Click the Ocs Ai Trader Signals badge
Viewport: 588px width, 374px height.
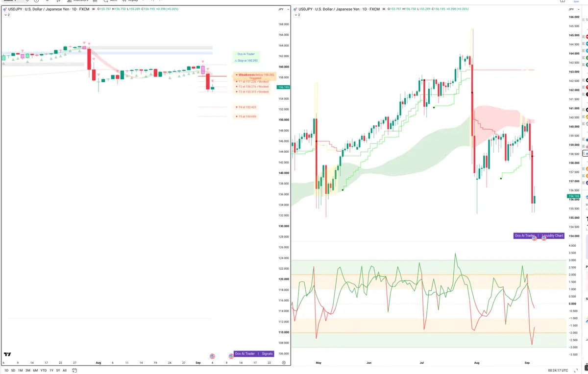pyautogui.click(x=254, y=353)
